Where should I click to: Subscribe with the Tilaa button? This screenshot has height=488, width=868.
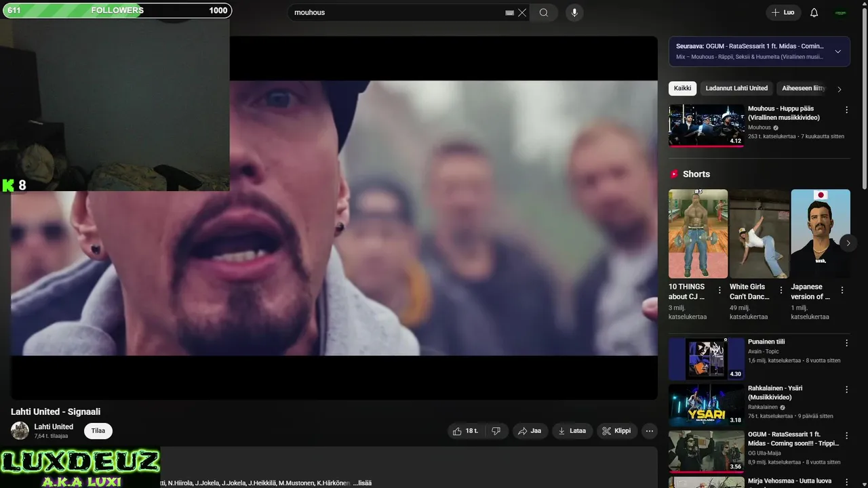(x=98, y=431)
